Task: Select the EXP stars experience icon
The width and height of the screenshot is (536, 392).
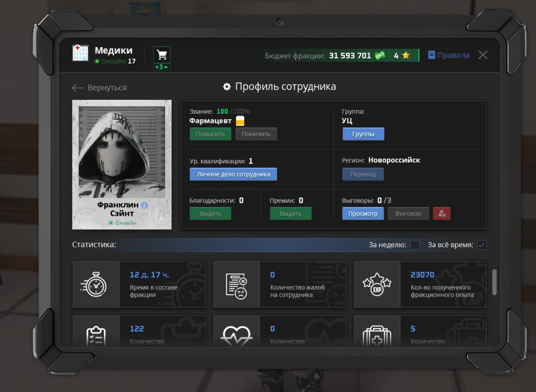Action: [377, 284]
